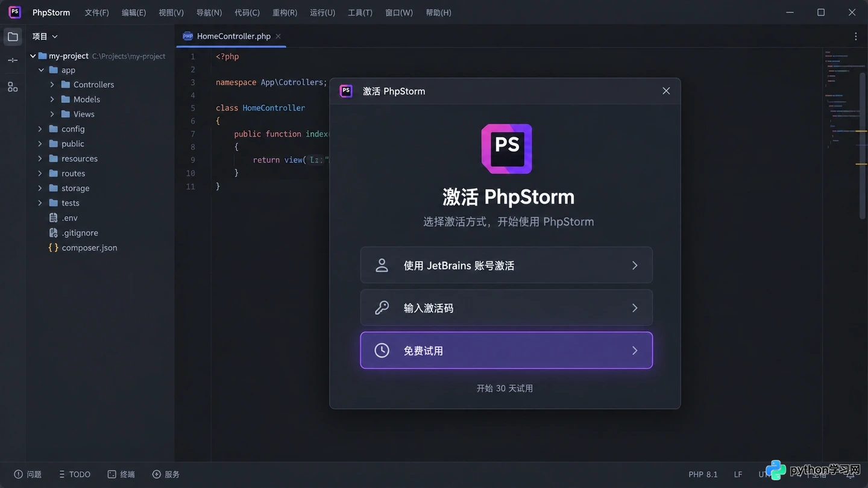Close the 激活 PhpStorm dialog

[x=666, y=91]
